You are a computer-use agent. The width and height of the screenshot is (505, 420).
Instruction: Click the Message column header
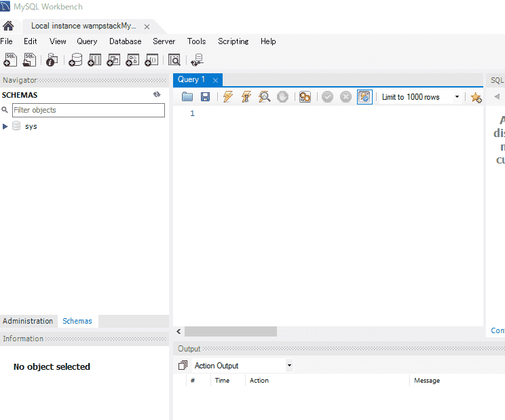[x=427, y=381]
